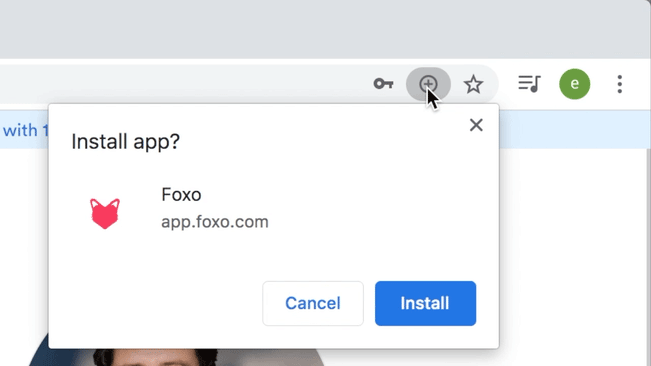This screenshot has width=651, height=366.
Task: Open the portrait photo below the dialog
Action: (176, 357)
